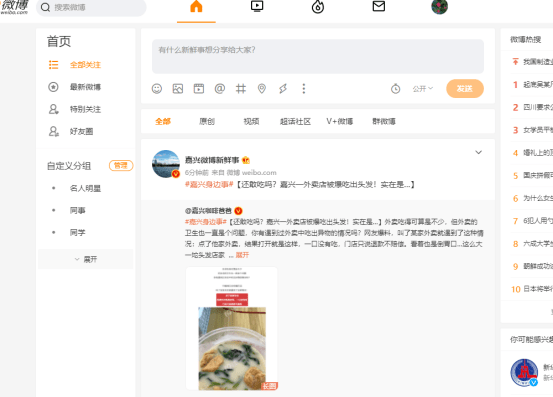The width and height of the screenshot is (553, 397).
Task: Insert a topic with the # icon
Action: point(241,88)
